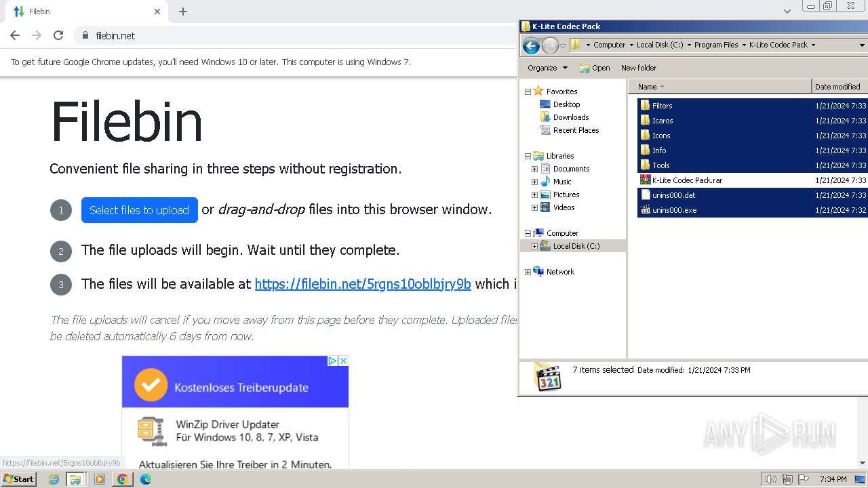Switch to Chrome from taskbar
868x488 pixels.
(123, 479)
